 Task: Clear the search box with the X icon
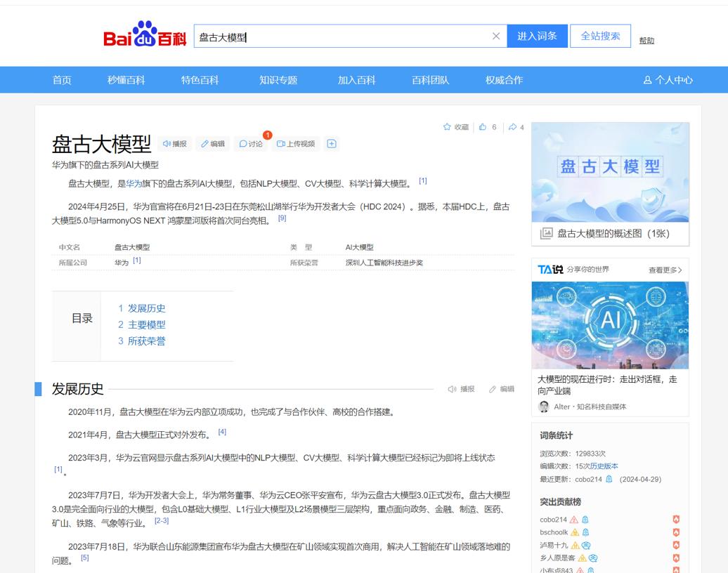pos(496,37)
